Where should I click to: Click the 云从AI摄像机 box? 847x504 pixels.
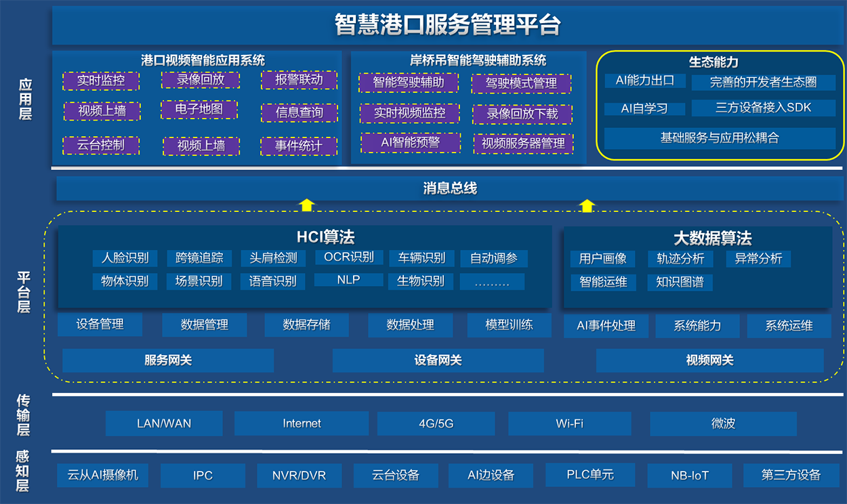103,475
